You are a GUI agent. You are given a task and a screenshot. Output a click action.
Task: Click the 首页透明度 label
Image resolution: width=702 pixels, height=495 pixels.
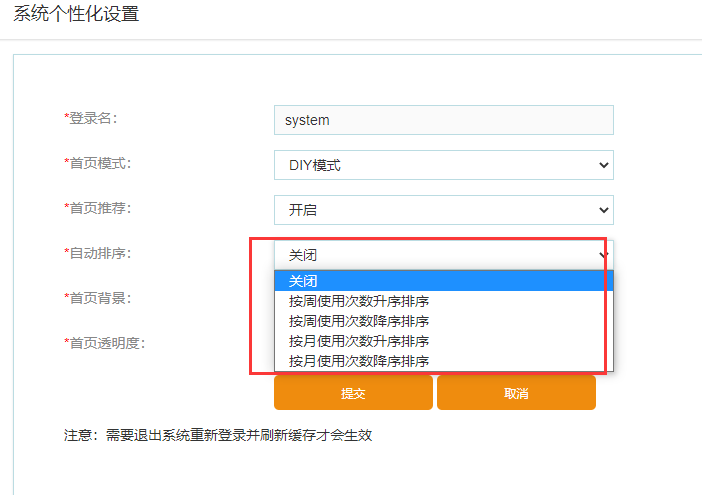click(105, 343)
